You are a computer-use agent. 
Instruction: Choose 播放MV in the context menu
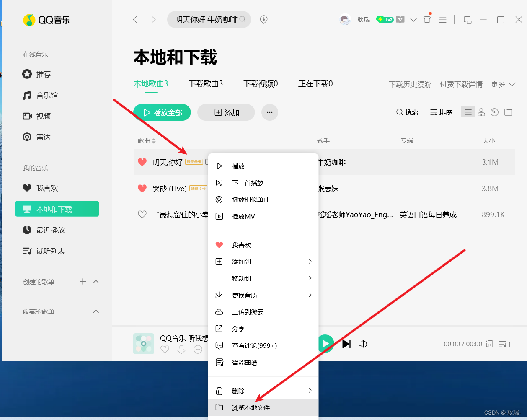tap(263, 216)
